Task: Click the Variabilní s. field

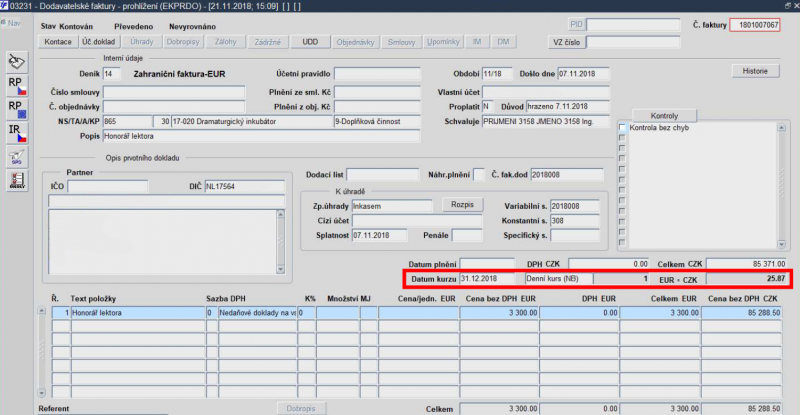Action: 575,206
